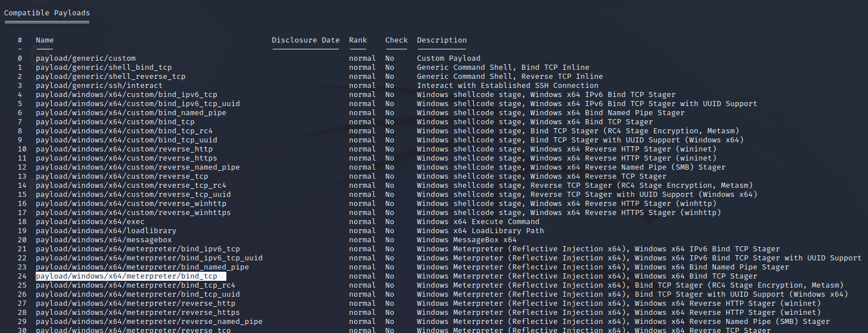Click payload/generic/shell_reverse_tcp in the list
868x333 pixels.
click(111, 77)
